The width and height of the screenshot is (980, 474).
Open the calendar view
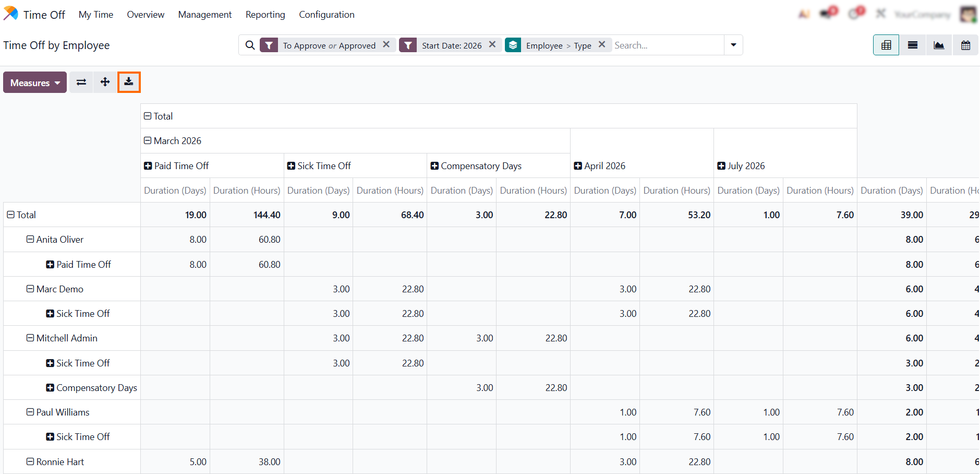[x=965, y=45]
